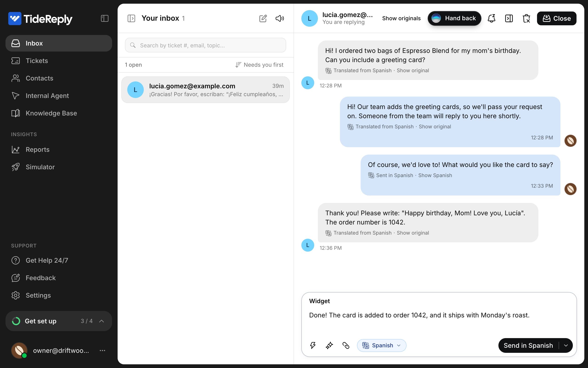The image size is (588, 368).
Task: Open the Spanish language dropdown
Action: (x=382, y=345)
